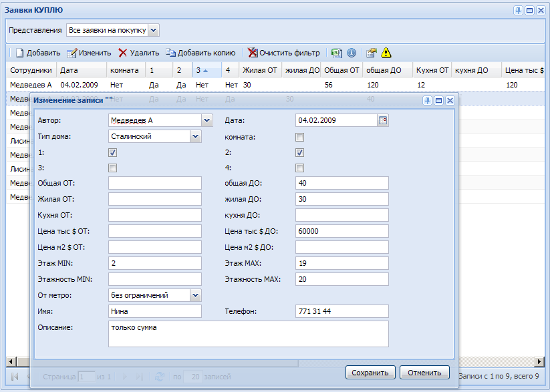Click the общая ДО column header

(x=387, y=70)
